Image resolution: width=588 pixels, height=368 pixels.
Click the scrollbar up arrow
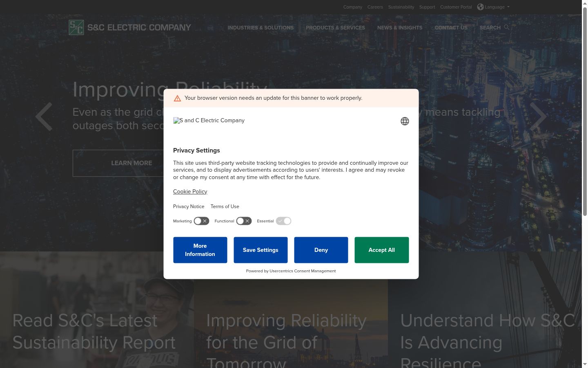(585, 3)
